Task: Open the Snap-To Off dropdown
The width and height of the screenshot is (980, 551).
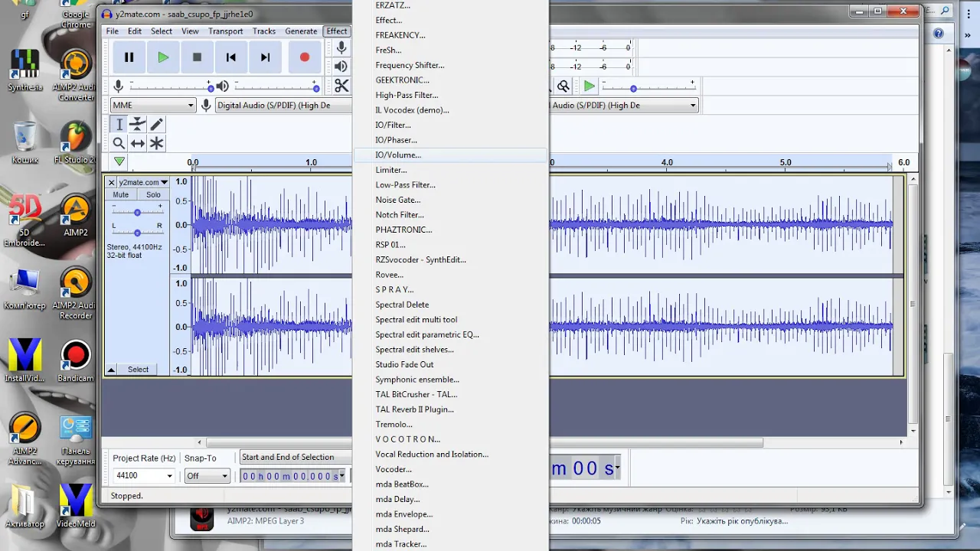Action: click(x=207, y=476)
